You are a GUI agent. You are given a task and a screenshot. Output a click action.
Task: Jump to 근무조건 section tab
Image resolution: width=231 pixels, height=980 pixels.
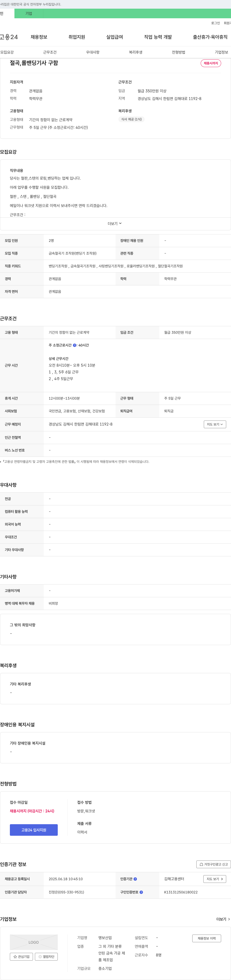pyautogui.click(x=50, y=52)
